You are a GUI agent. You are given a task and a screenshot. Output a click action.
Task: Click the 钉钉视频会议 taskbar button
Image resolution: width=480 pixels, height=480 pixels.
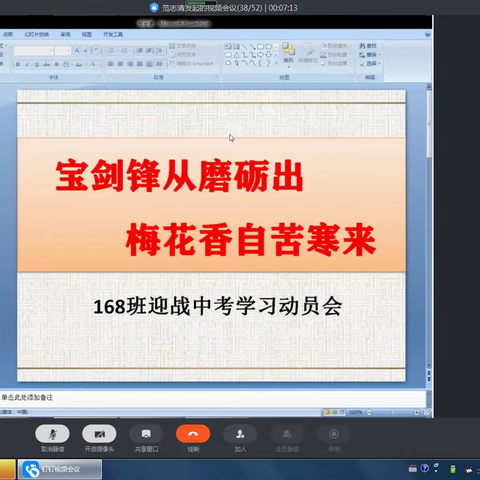click(60, 469)
